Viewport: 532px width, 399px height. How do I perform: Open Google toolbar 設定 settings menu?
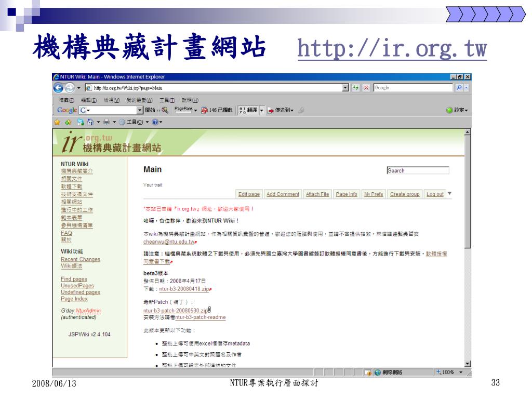(x=457, y=110)
